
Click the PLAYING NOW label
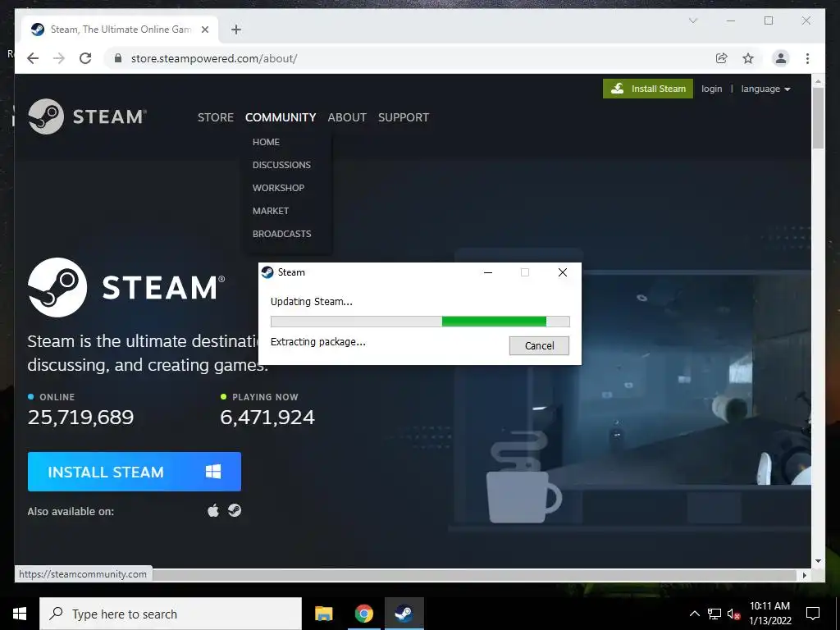click(x=265, y=397)
